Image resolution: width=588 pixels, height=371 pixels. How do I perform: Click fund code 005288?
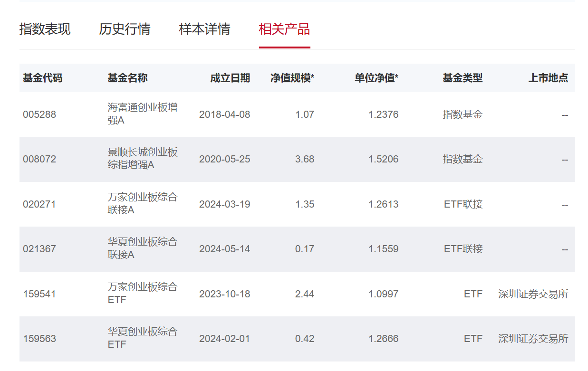pyautogui.click(x=39, y=114)
